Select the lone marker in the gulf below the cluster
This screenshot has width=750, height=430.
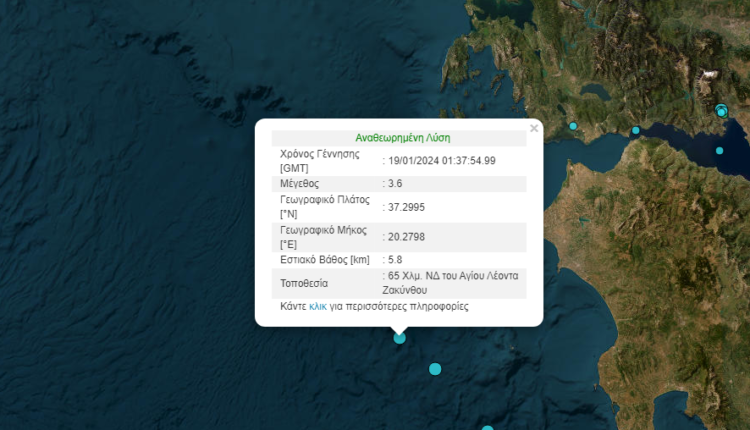719,151
